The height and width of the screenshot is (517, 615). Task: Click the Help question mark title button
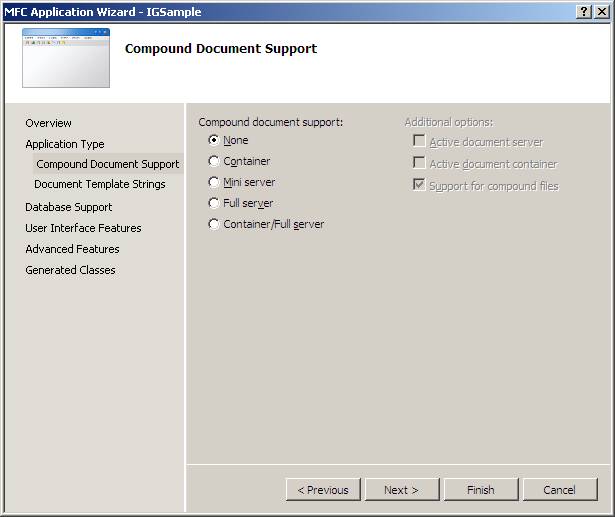point(584,11)
